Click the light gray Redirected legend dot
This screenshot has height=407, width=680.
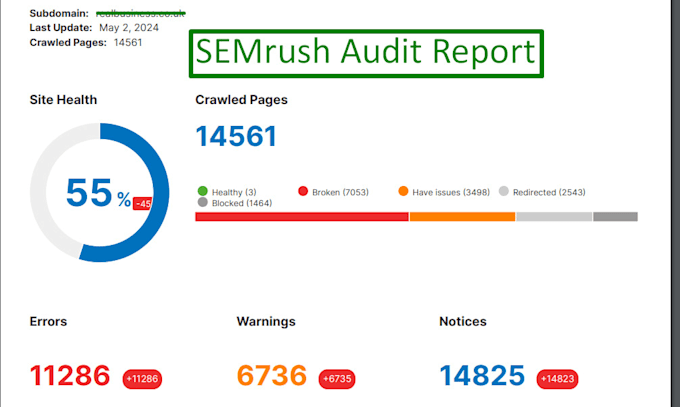tap(503, 191)
